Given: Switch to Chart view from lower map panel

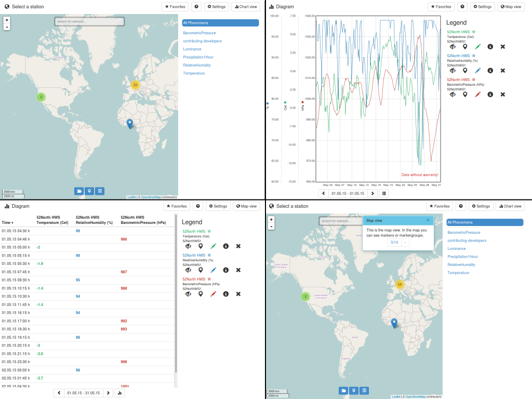Looking at the screenshot, I should click(x=510, y=206).
